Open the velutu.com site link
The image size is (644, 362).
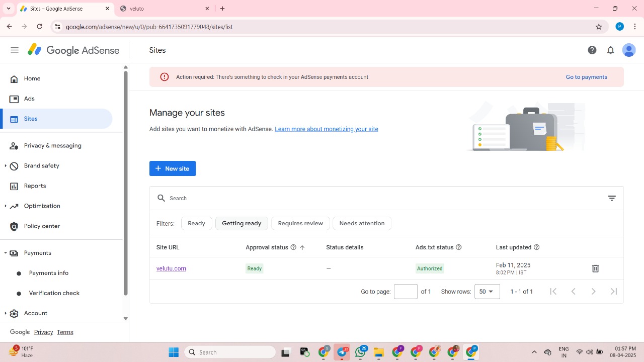coord(171,268)
